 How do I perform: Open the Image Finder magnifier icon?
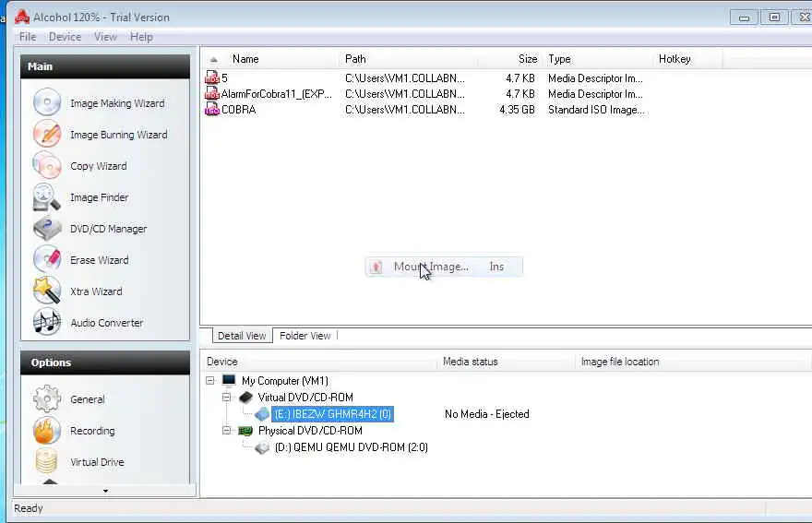point(47,196)
